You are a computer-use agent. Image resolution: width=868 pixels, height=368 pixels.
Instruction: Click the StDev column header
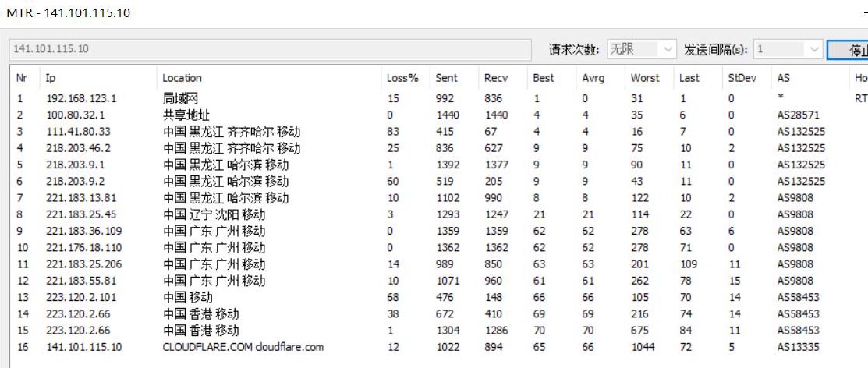point(742,78)
